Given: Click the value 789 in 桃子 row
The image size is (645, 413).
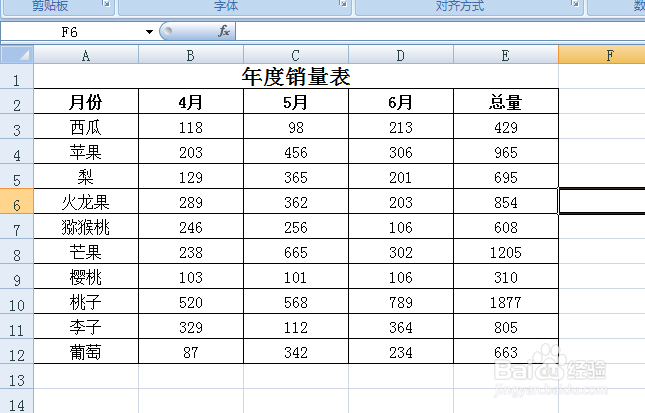Looking at the screenshot, I should coord(401,302).
